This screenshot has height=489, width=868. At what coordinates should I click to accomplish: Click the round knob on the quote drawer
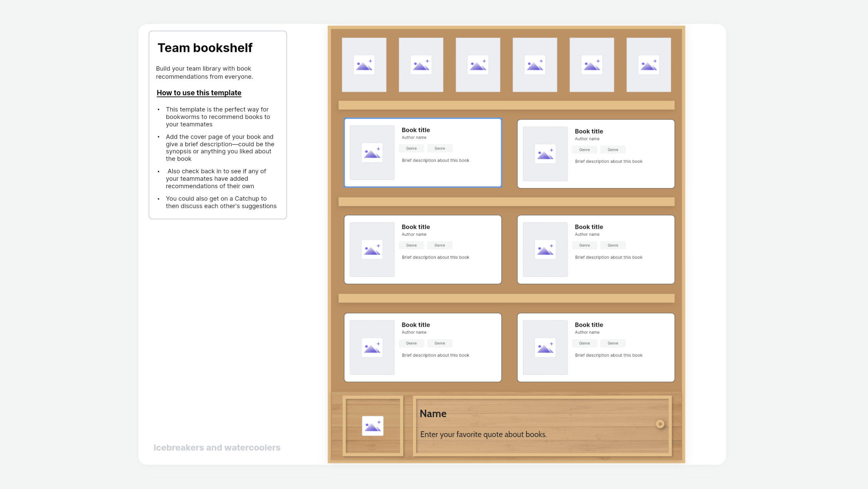click(659, 424)
